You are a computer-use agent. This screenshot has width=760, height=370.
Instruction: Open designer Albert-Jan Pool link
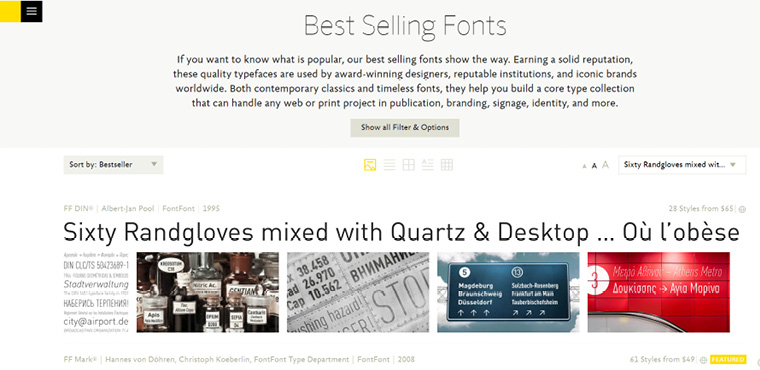tap(128, 209)
